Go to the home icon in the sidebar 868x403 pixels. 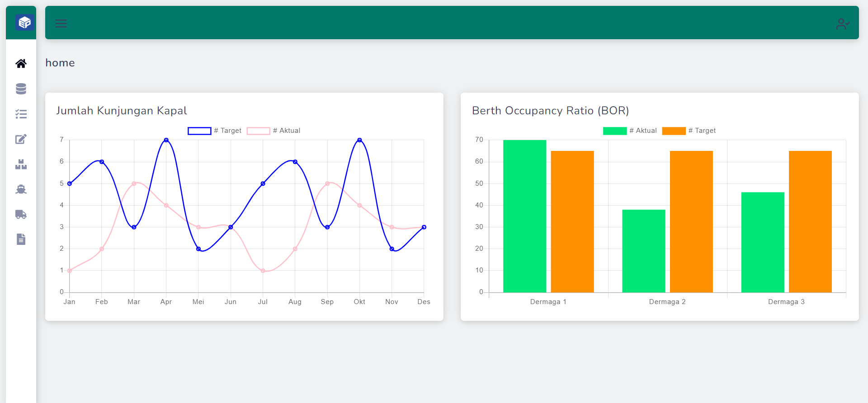tap(21, 64)
